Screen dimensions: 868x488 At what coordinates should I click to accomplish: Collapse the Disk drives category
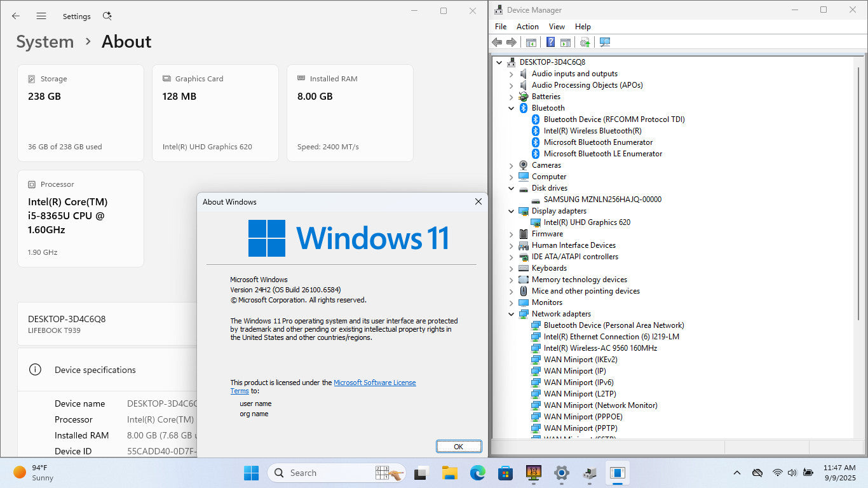click(511, 188)
